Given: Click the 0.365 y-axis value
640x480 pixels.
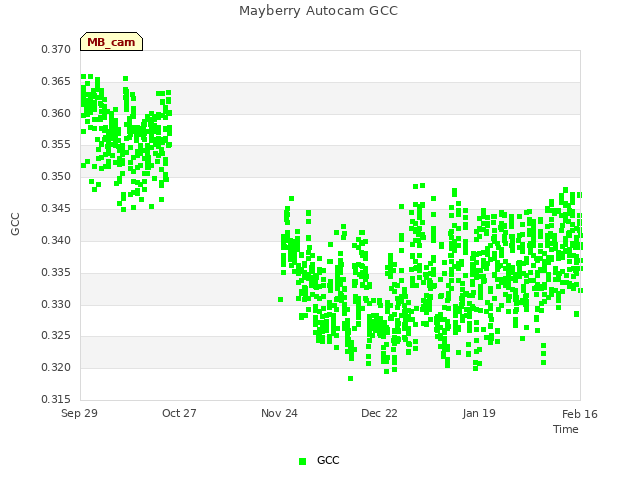Looking at the screenshot, I should point(56,81).
